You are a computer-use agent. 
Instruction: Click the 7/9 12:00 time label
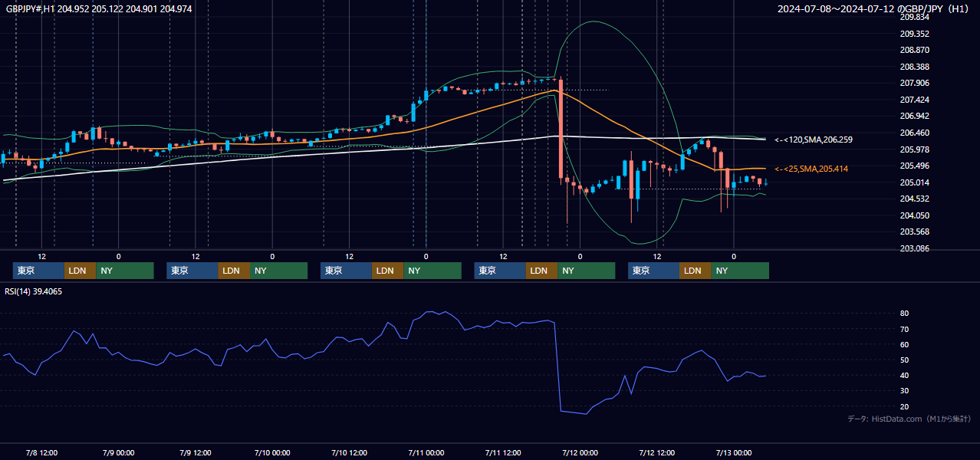pos(196,452)
